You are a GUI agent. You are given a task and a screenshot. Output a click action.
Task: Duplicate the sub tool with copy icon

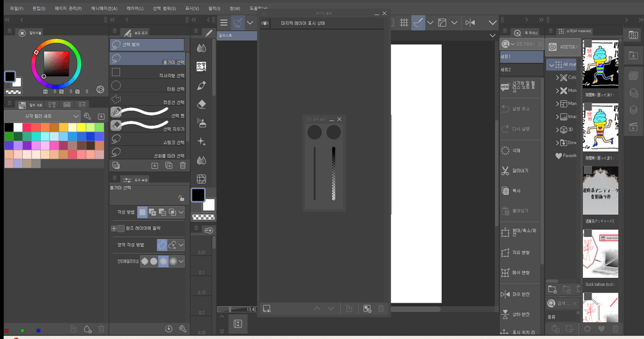[x=169, y=166]
